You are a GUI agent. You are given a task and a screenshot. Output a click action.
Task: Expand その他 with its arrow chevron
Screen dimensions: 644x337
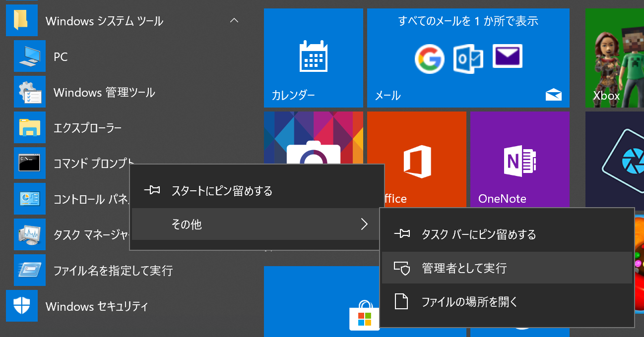tap(365, 225)
